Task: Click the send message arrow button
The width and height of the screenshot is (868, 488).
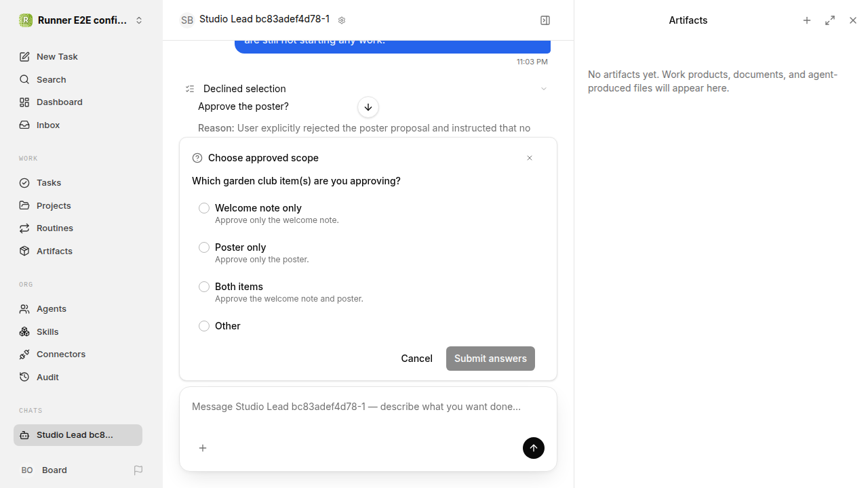Action: pyautogui.click(x=534, y=448)
